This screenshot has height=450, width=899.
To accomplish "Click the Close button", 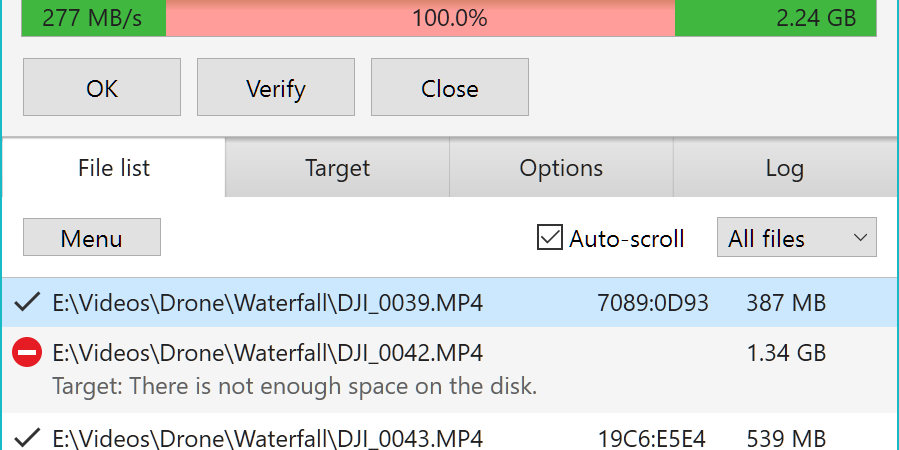I will [450, 87].
